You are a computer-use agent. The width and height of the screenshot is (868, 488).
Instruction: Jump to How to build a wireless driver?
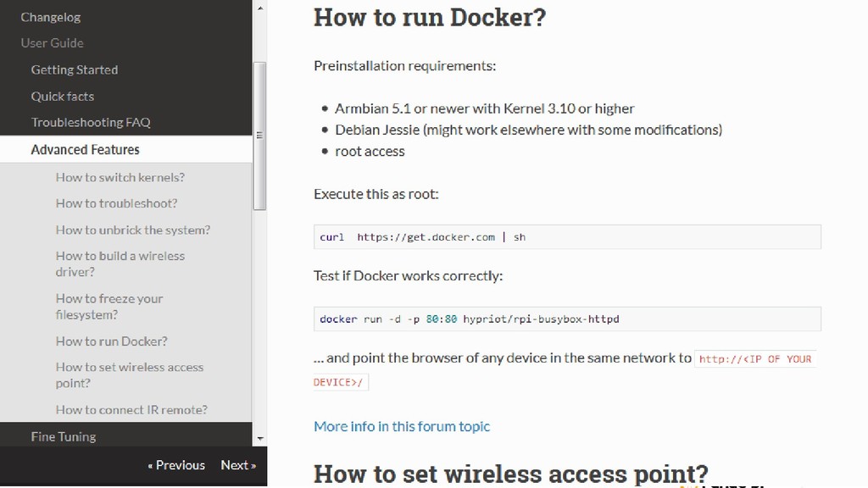point(120,264)
